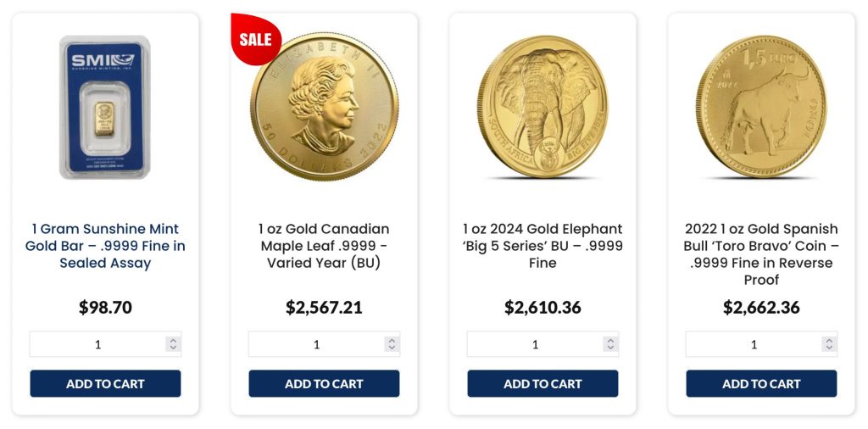Open the Spanish Bull Toro Bravo image
This screenshot has height=429, width=868.
point(761,108)
